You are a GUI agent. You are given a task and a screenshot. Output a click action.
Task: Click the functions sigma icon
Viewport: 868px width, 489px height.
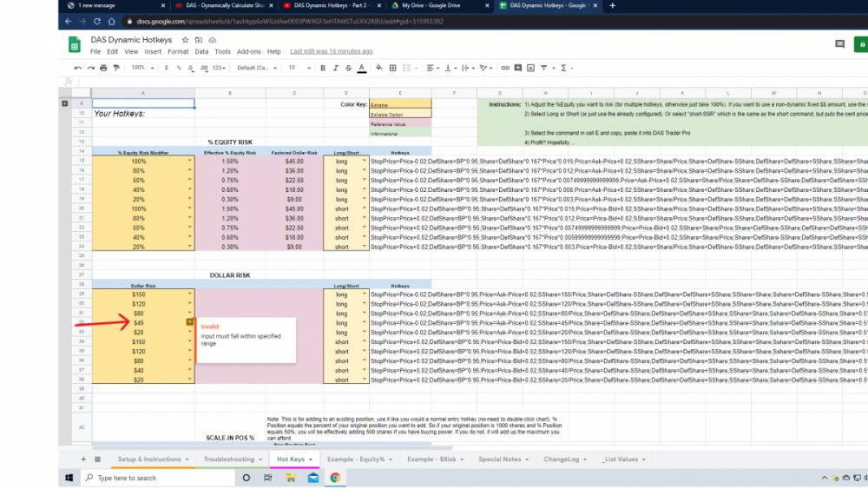coord(564,68)
